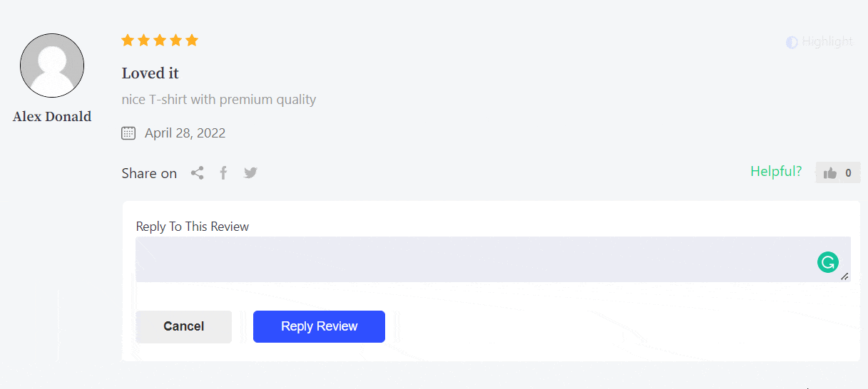Image resolution: width=868 pixels, height=389 pixels.
Task: Click Alex Donald's profile avatar
Action: [52, 66]
